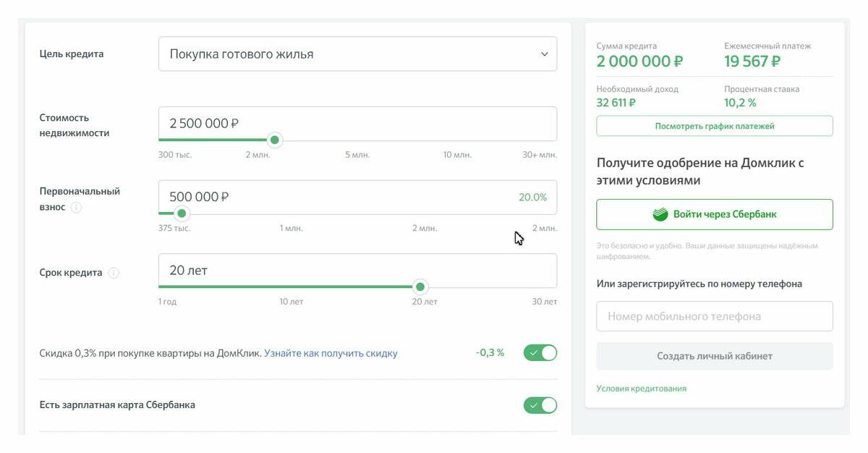Open the Условия кредитования link

tap(642, 389)
